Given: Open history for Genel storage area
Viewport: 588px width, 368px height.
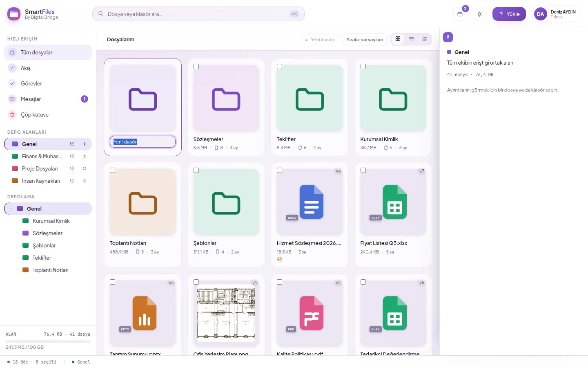Looking at the screenshot, I should [x=72, y=144].
